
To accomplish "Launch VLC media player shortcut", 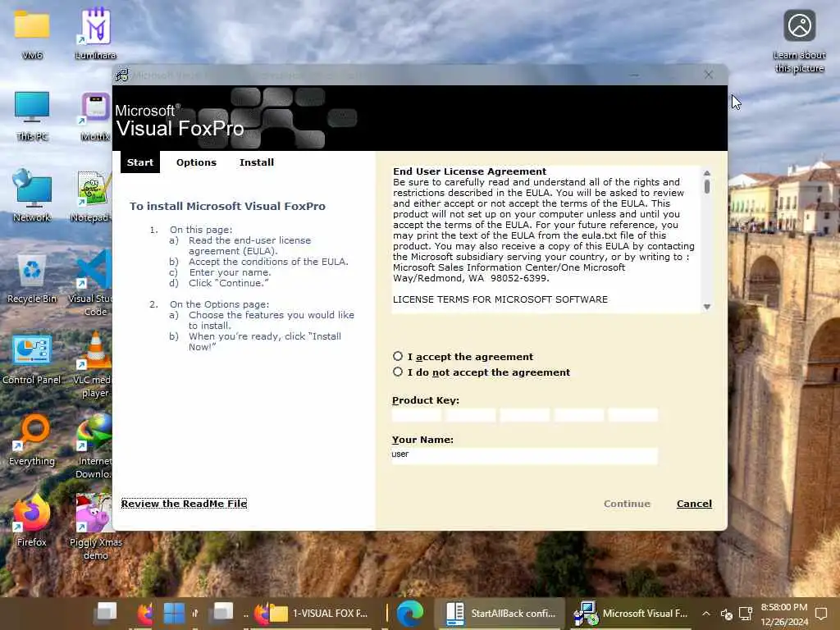I will (x=94, y=364).
